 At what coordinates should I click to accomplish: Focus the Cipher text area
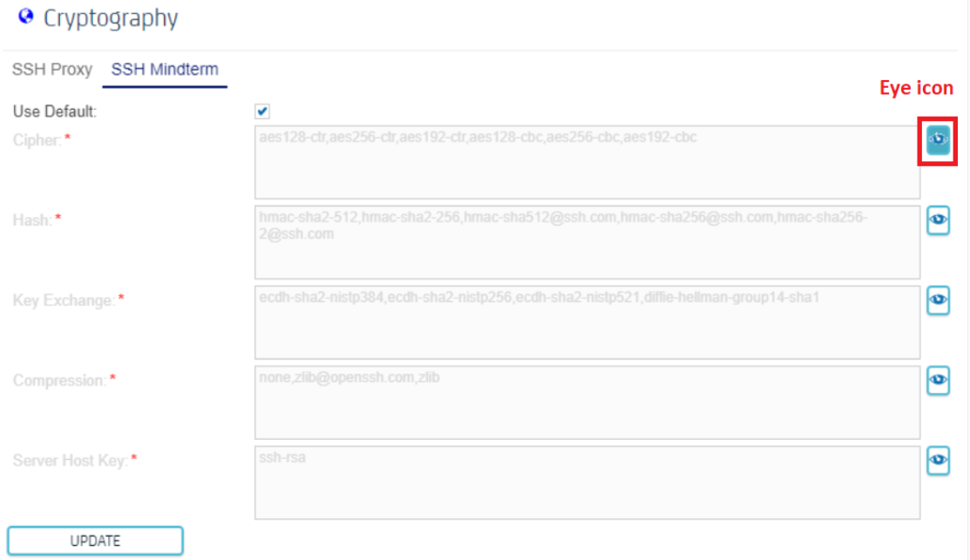(x=587, y=162)
